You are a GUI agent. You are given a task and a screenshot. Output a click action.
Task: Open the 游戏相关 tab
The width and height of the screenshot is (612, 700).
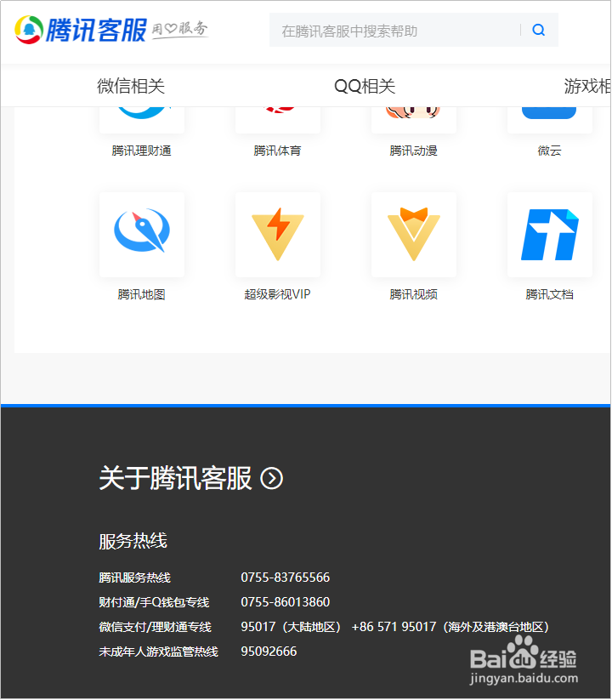587,86
